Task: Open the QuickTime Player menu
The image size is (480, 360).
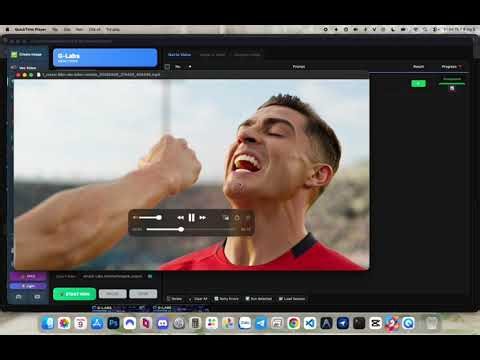Action: [30, 29]
